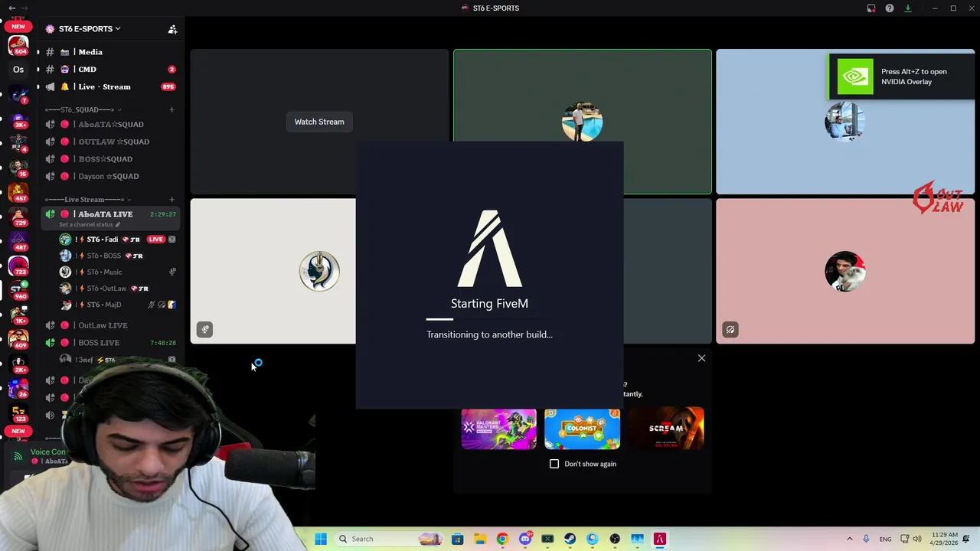Click the Watch Stream button
The width and height of the screenshot is (980, 551).
pyautogui.click(x=319, y=122)
